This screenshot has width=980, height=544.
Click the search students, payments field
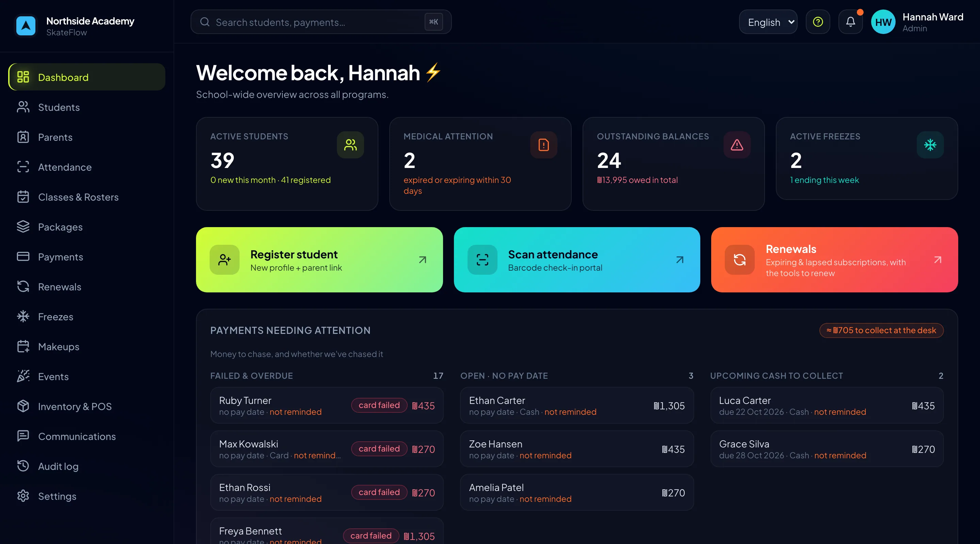[321, 22]
